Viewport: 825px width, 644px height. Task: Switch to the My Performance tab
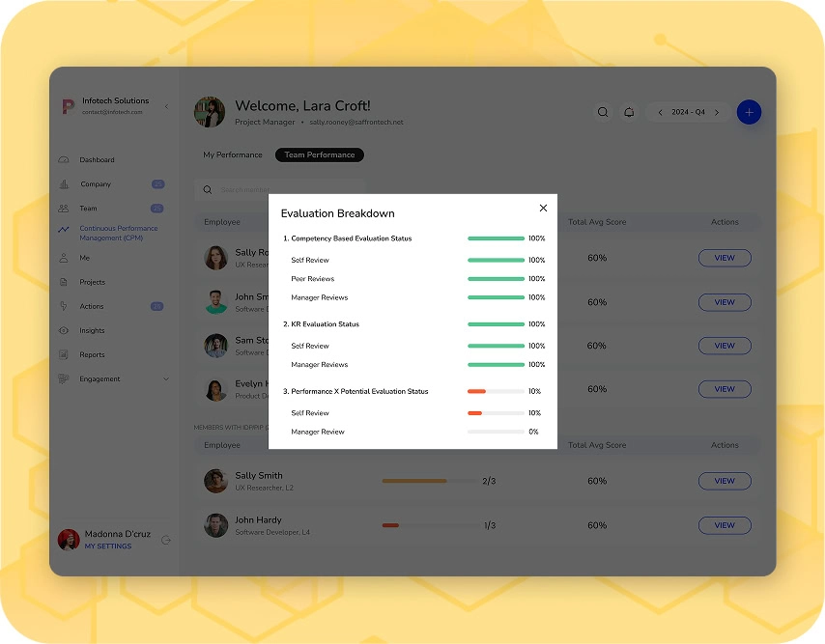point(232,154)
